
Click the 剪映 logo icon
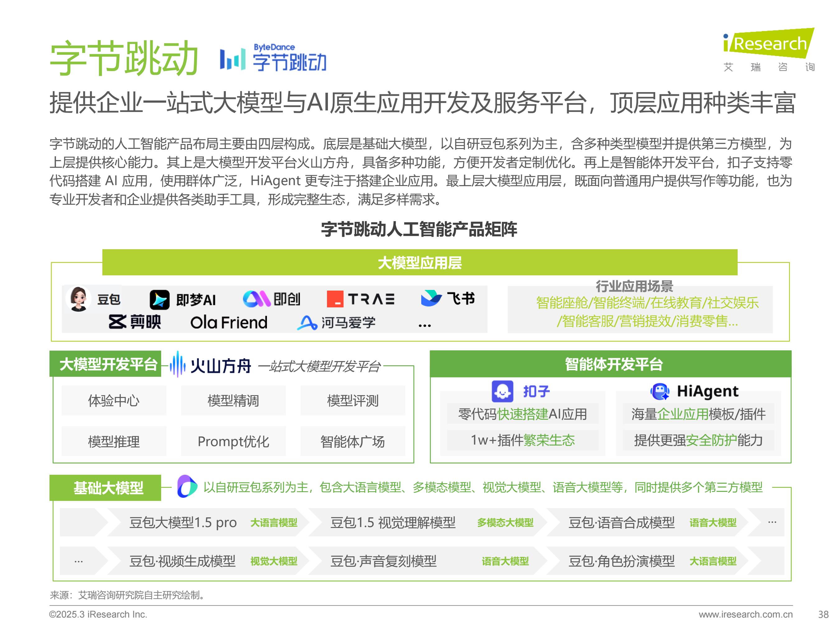[117, 322]
